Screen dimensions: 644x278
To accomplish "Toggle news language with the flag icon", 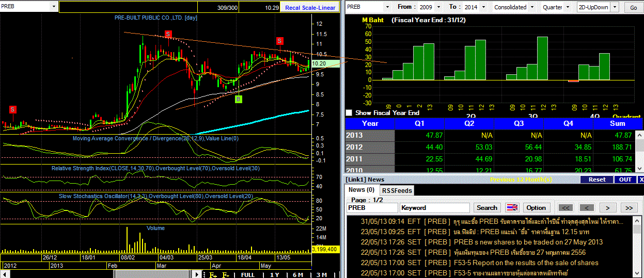I will 512,208.
